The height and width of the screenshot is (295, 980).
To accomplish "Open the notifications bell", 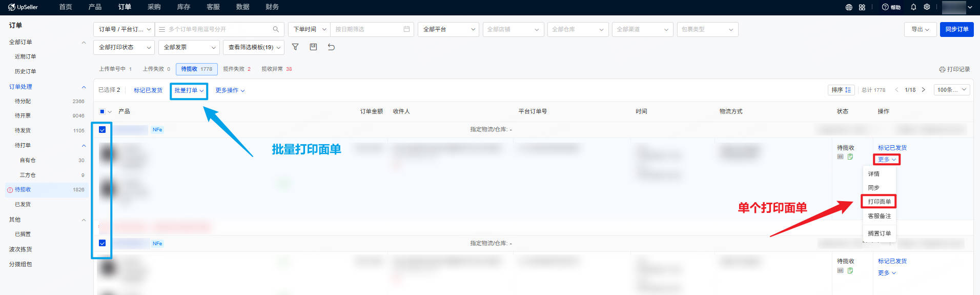I will [913, 7].
